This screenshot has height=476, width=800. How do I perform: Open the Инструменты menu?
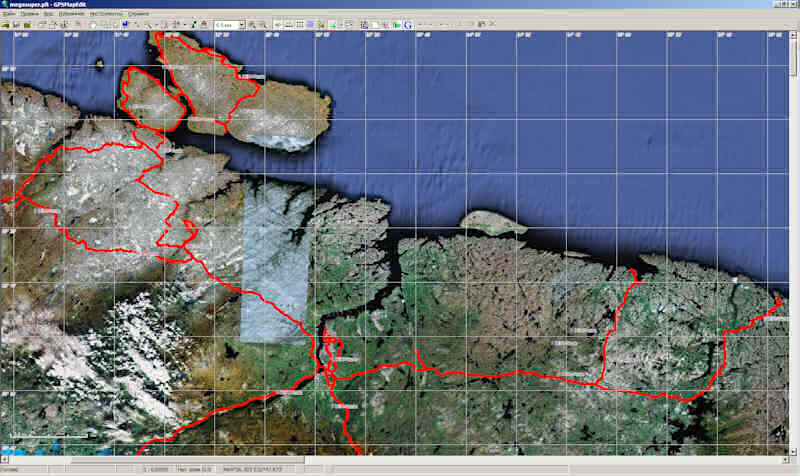(x=105, y=15)
